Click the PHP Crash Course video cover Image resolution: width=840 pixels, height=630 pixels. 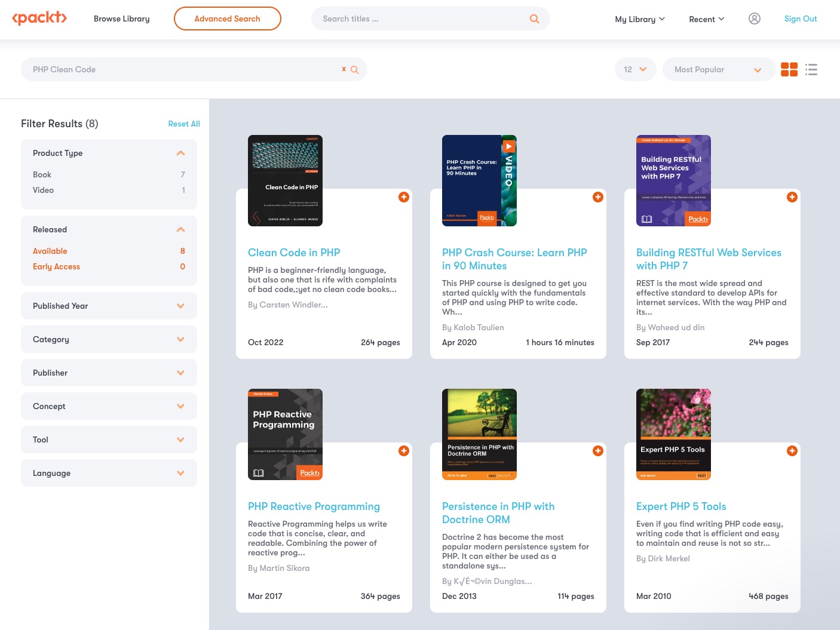click(479, 180)
